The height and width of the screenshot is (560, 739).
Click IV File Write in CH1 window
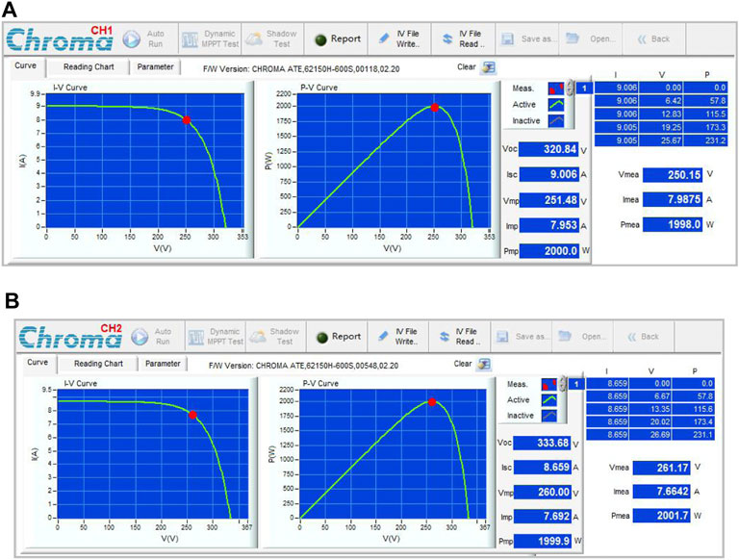tap(399, 38)
